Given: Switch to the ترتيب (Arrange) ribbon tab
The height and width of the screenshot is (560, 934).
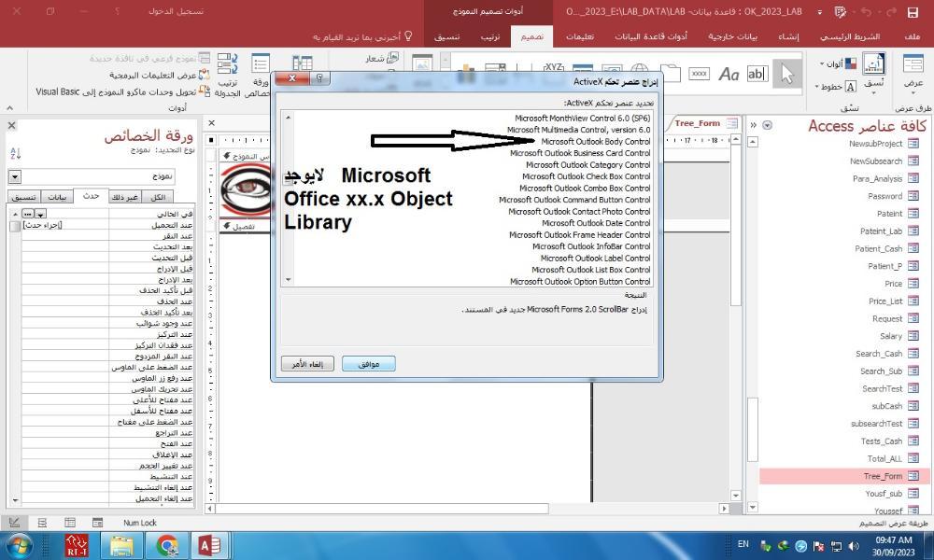Looking at the screenshot, I should [x=489, y=37].
